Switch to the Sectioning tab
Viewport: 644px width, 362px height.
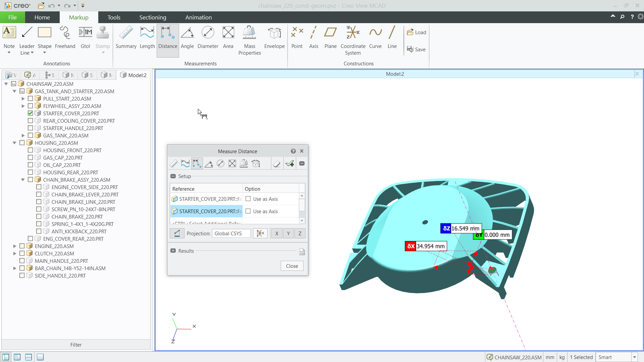click(x=153, y=17)
